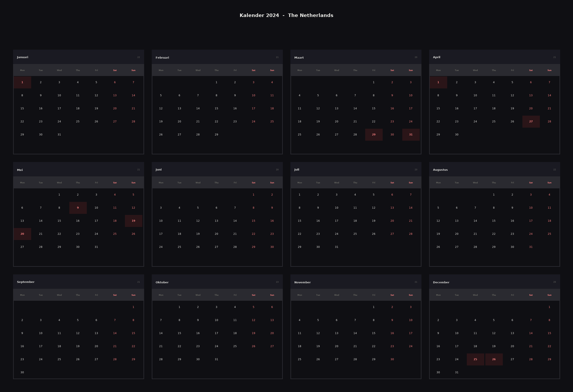The width and height of the screenshot is (573, 392).
Task: Select 31 in Juli
Action: pos(337,247)
